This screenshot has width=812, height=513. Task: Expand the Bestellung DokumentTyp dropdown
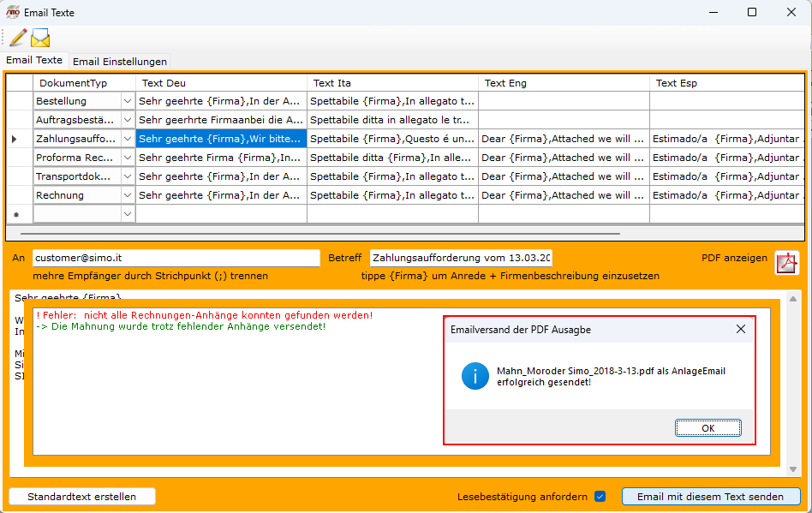[x=128, y=101]
